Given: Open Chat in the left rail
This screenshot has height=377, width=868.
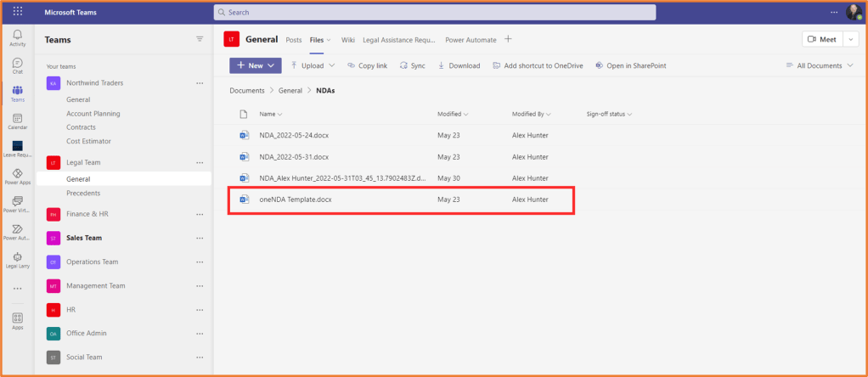Looking at the screenshot, I should (x=17, y=65).
